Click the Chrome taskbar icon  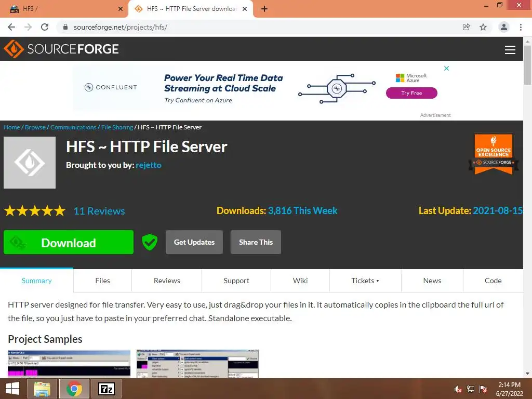click(74, 389)
